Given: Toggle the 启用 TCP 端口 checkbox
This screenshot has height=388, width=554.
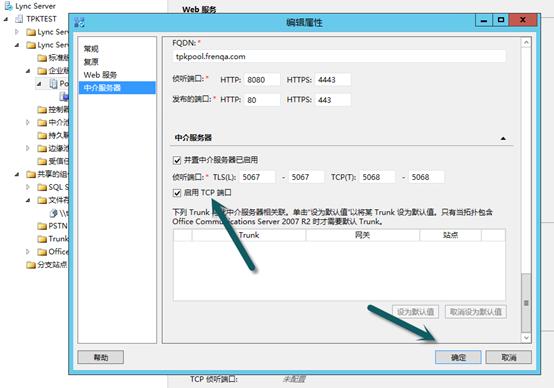Looking at the screenshot, I should pyautogui.click(x=177, y=193).
